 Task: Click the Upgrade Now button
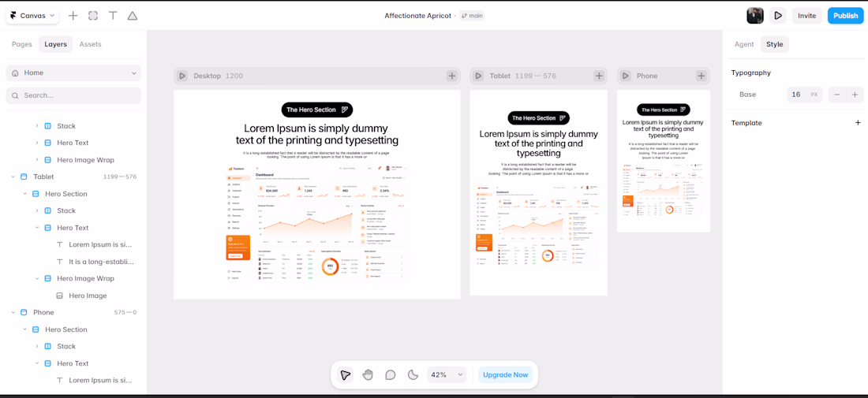pyautogui.click(x=505, y=375)
